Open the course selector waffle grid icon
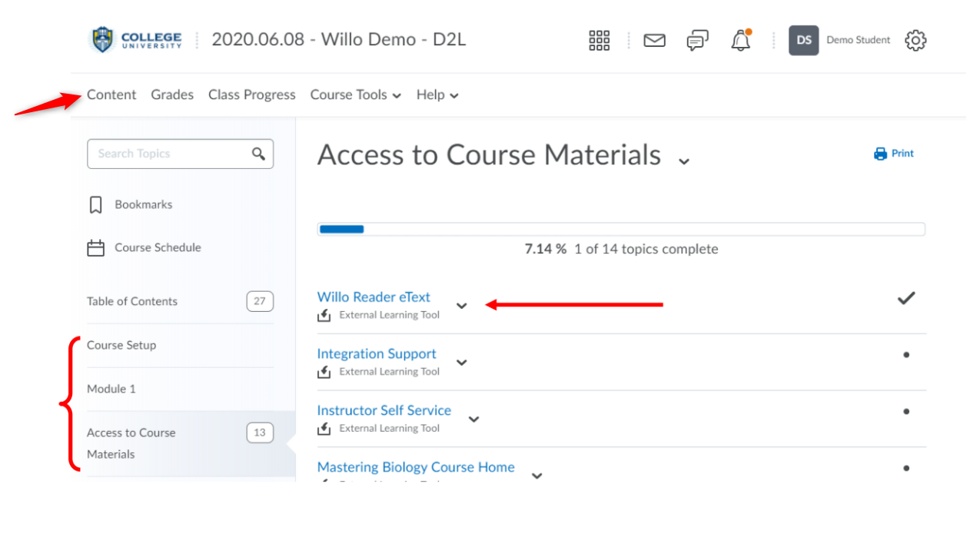The height and width of the screenshot is (537, 980). tap(599, 41)
